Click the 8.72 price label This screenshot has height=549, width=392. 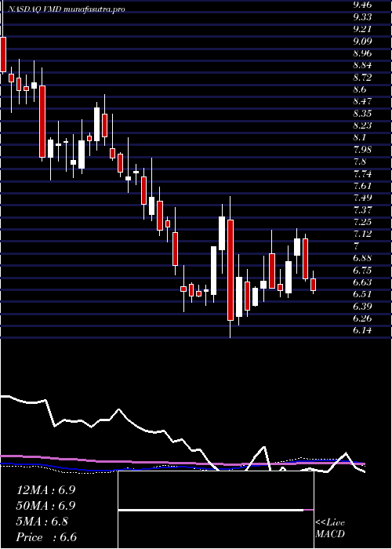pos(362,78)
